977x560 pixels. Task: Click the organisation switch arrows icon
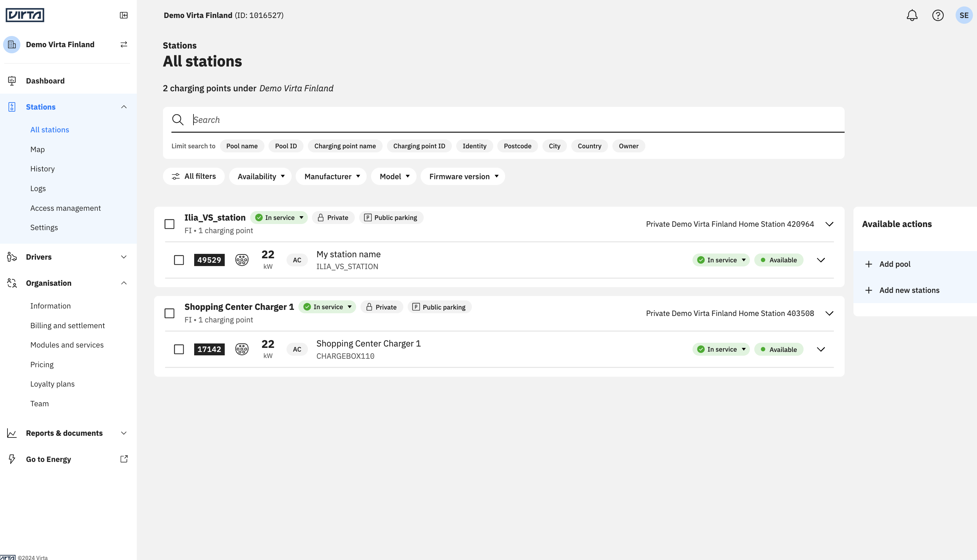coord(124,44)
